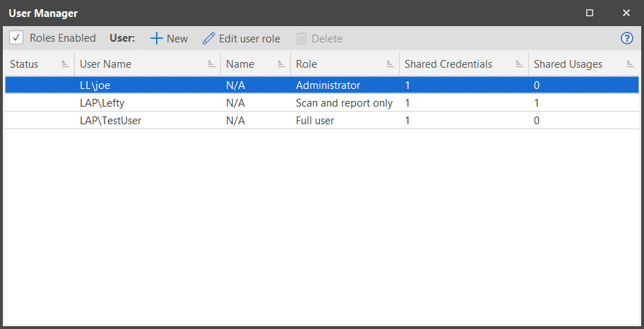The height and width of the screenshot is (329, 644).
Task: Click the Role column sort icon
Action: click(390, 64)
